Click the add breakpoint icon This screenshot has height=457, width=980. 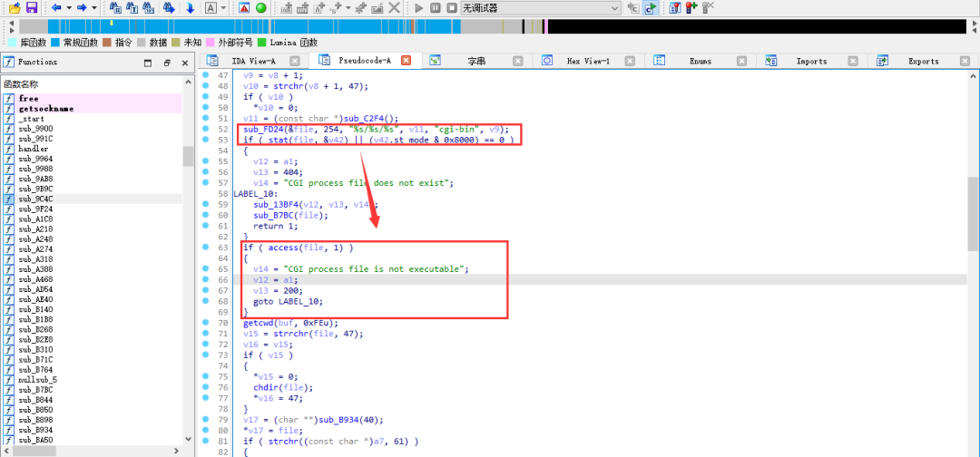(691, 7)
